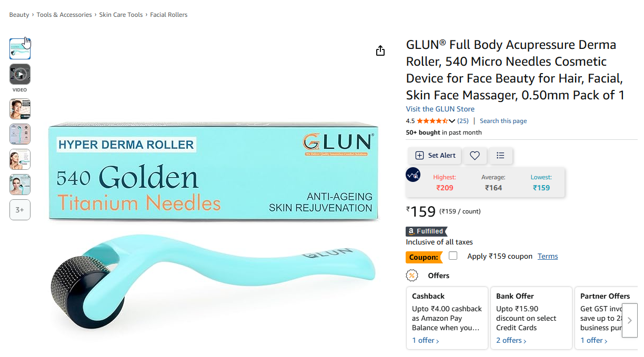Play the product VIDEO thumbnail
This screenshot has height=357, width=644.
coord(20,74)
